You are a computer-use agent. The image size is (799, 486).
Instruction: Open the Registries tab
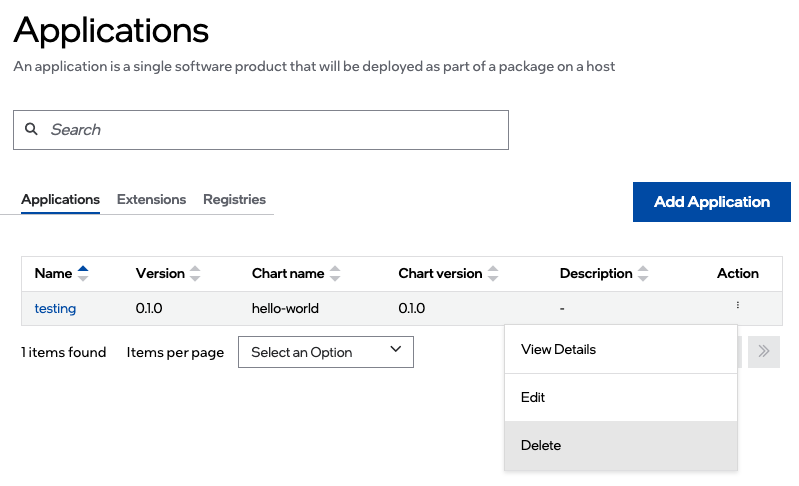click(234, 199)
